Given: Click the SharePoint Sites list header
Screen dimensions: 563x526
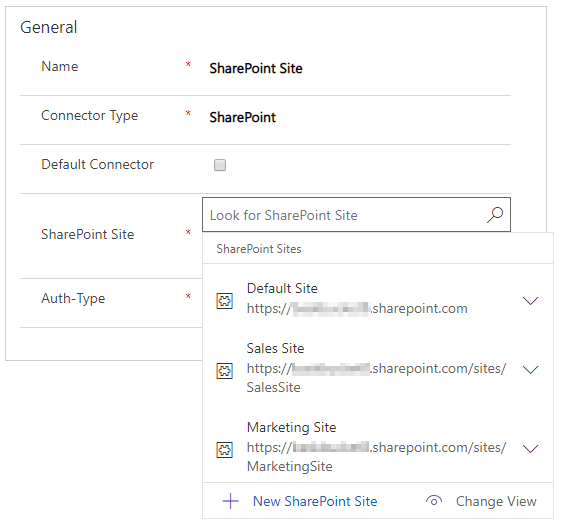Looking at the screenshot, I should (x=259, y=249).
